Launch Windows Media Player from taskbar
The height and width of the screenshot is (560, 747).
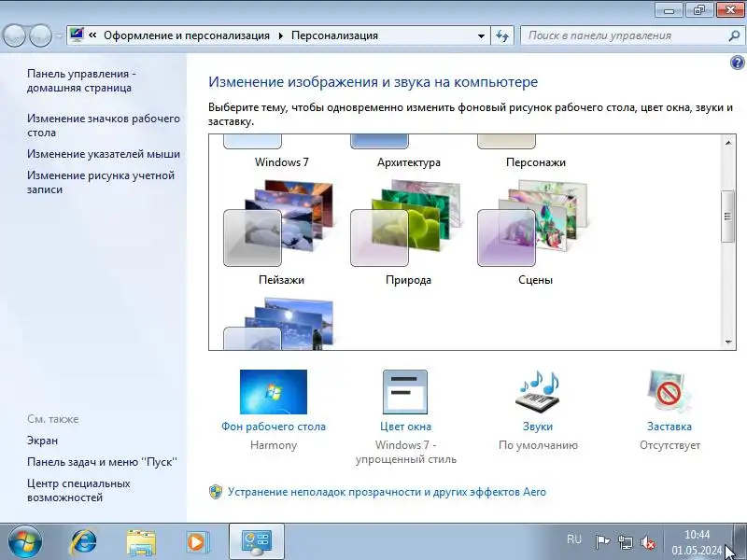196,542
